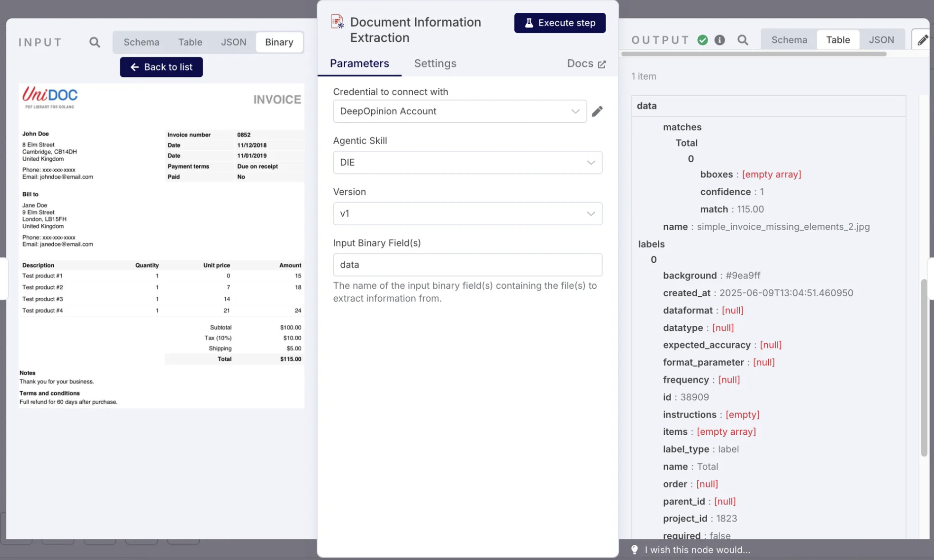This screenshot has width=934, height=560.
Task: Click the output edit pencil icon
Action: tap(922, 40)
